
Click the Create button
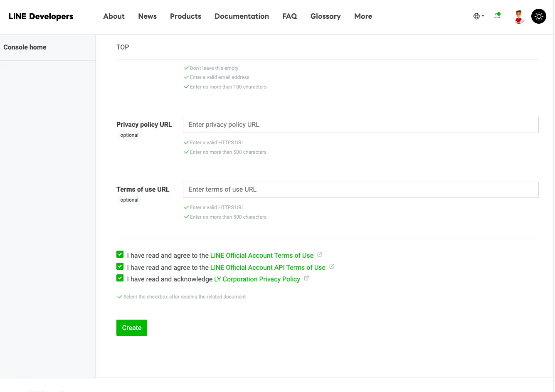click(132, 328)
